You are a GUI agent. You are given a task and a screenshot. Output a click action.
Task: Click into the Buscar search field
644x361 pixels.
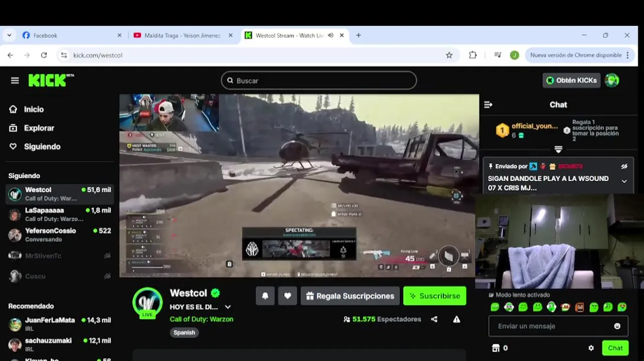pos(318,80)
